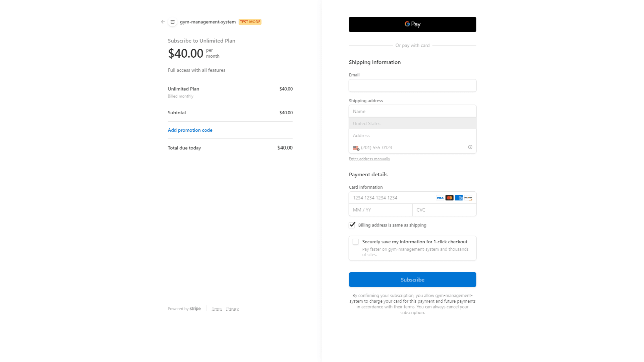The image size is (644, 362).
Task: Click the TEST MODE badge
Action: coord(250,22)
